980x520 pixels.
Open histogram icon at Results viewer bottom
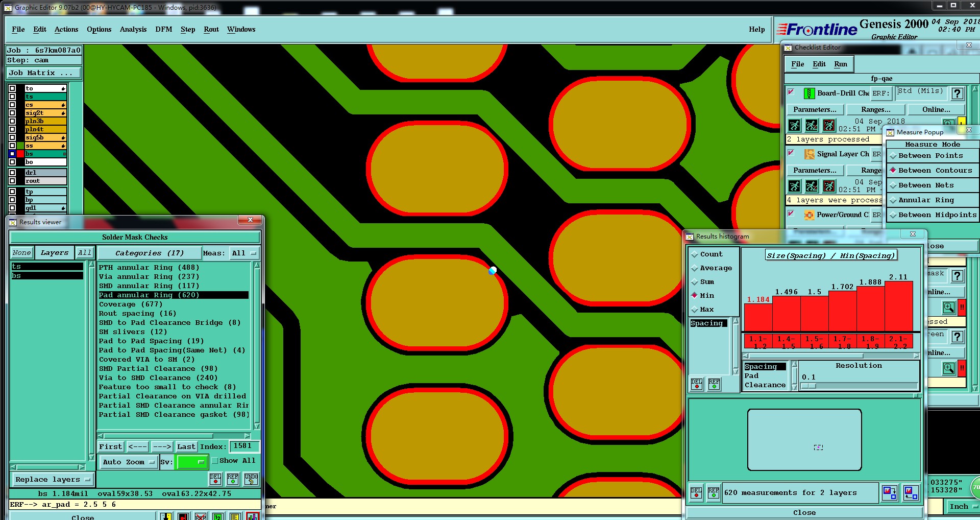pyautogui.click(x=252, y=516)
